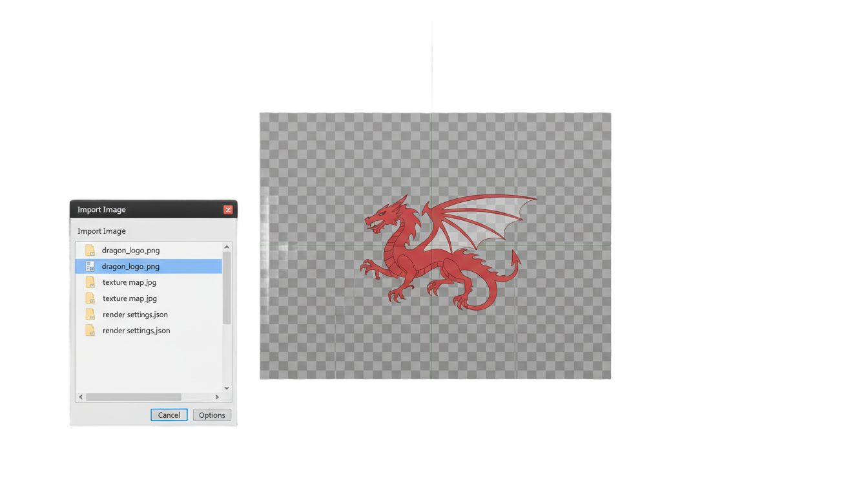Screen dimensions: 868x496
Task: Close the Import Image dialog with the red X
Action: (x=228, y=209)
